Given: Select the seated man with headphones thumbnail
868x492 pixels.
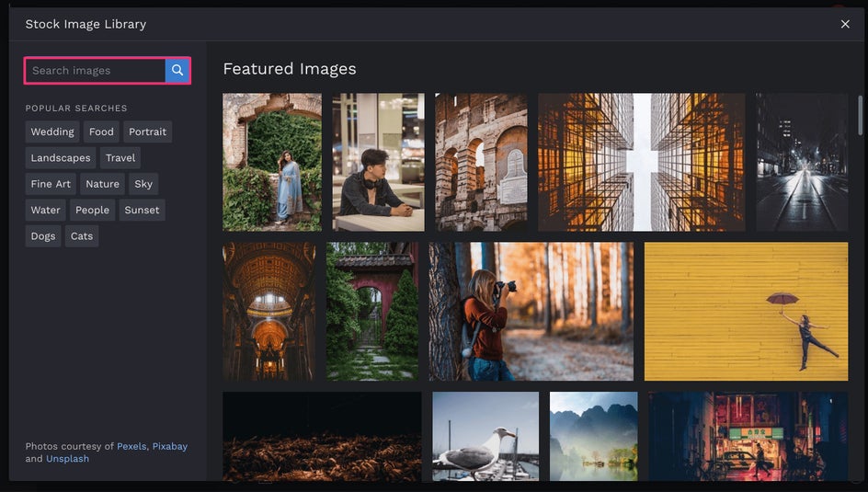Looking at the screenshot, I should (x=379, y=162).
